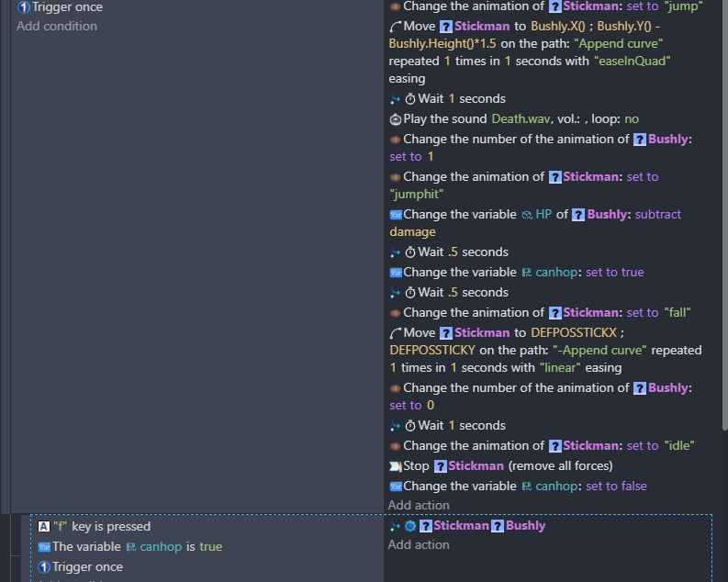Click the Trigger once icon below the canhop condition
728x582 pixels.
pyautogui.click(x=44, y=566)
